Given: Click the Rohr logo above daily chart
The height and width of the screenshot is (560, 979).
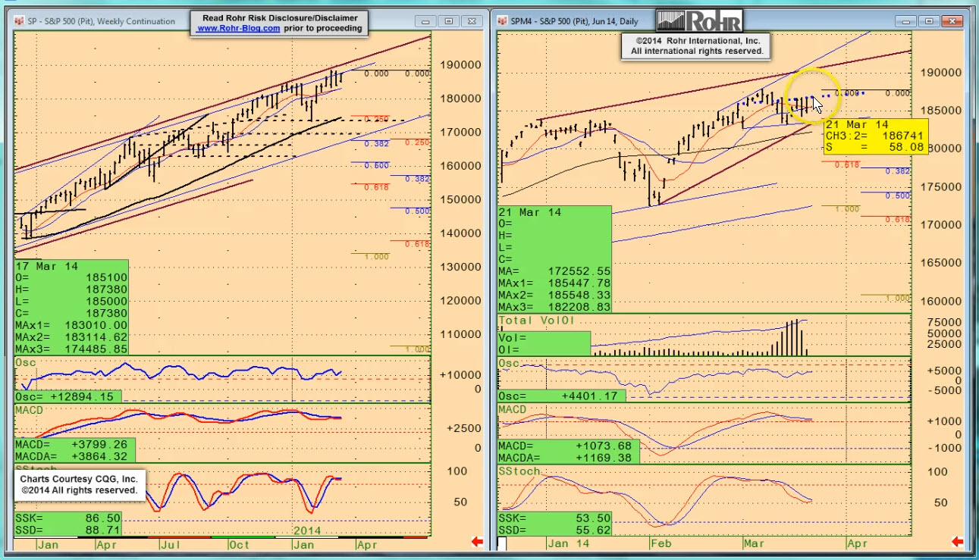Looking at the screenshot, I should [698, 20].
